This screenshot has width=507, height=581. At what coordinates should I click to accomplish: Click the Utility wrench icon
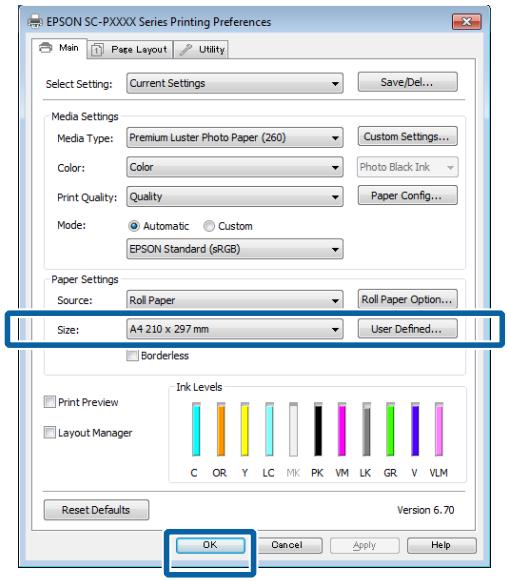click(x=186, y=49)
